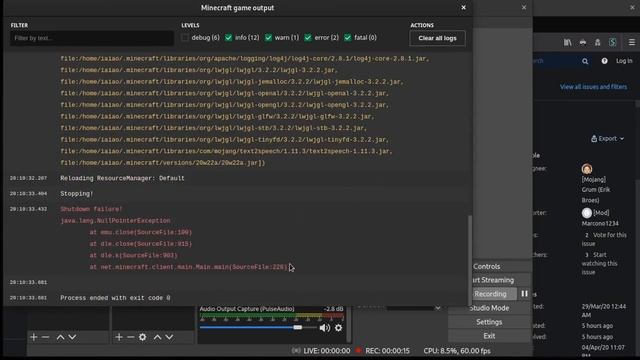Move scene down arrow
This screenshot has height=360, width=640.
(72, 337)
